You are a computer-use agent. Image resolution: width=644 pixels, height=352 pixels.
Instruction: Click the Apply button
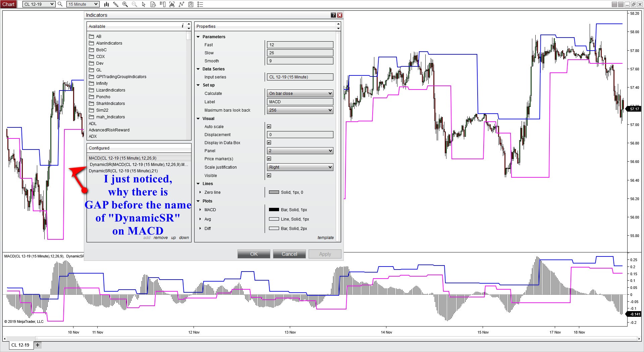point(325,254)
